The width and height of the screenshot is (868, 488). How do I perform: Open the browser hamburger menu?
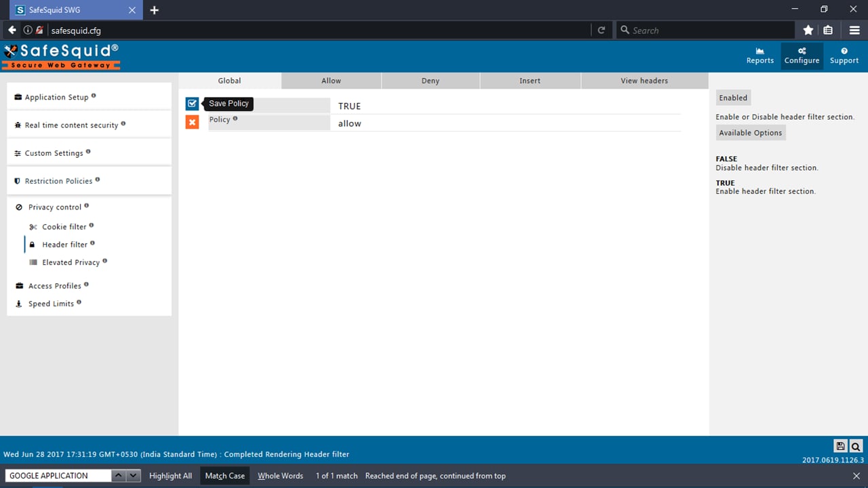pos(854,30)
